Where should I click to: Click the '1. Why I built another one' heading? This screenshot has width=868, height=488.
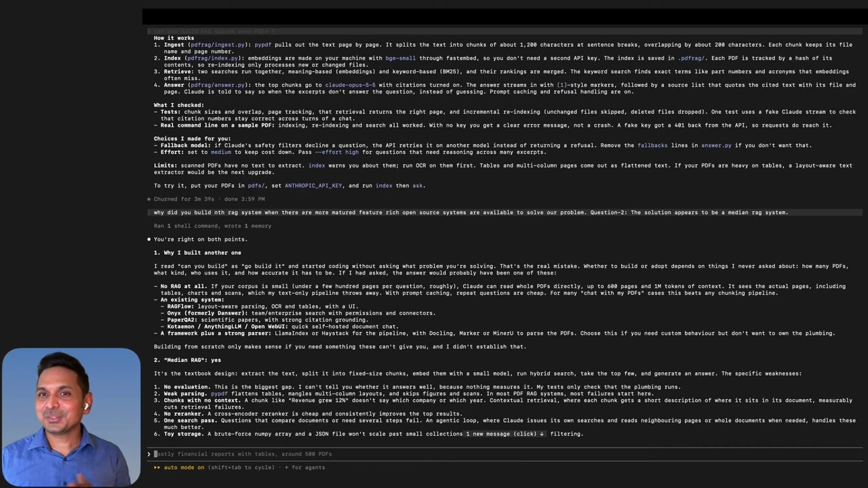point(197,253)
